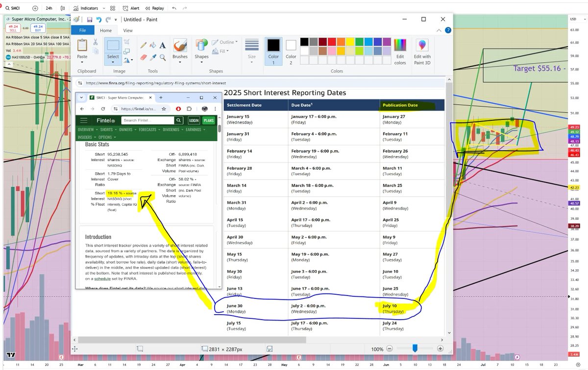Click the LOGIN button in the pasted Fintel page
Screen dimensions: 588x370
pos(194,120)
